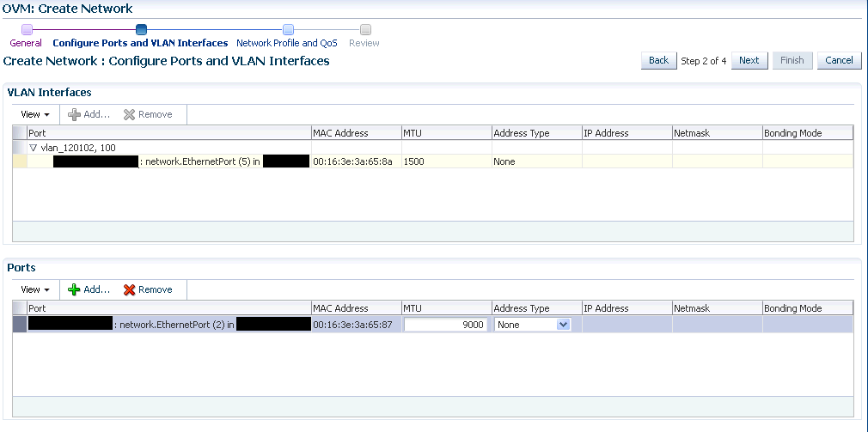The image size is (868, 432).
Task: Click Bonding Mode header in Ports table
Action: [808, 308]
